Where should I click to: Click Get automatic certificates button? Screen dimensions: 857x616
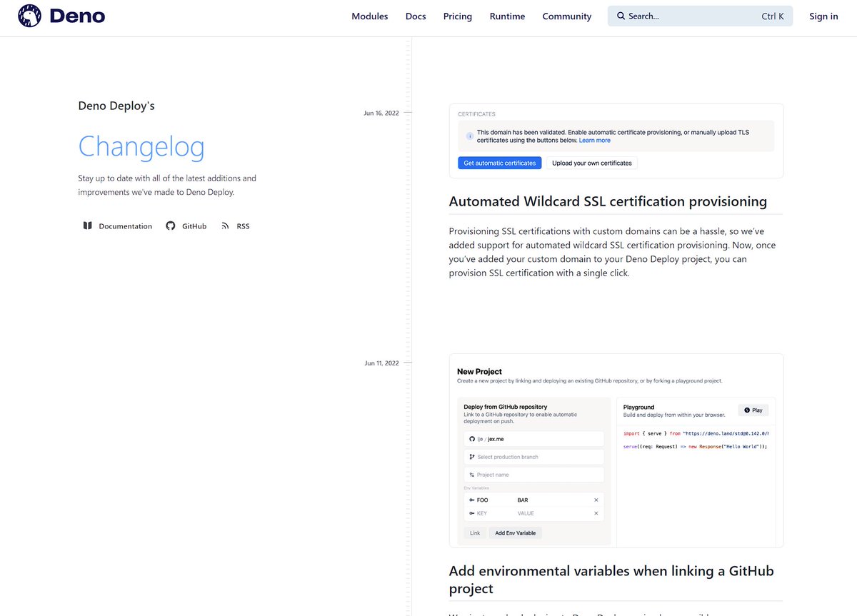(500, 163)
